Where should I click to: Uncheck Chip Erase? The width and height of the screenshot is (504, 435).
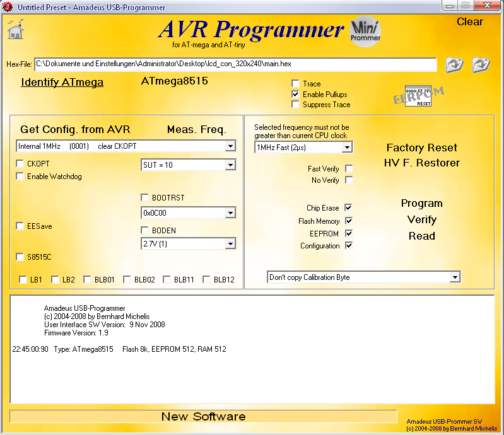point(349,207)
